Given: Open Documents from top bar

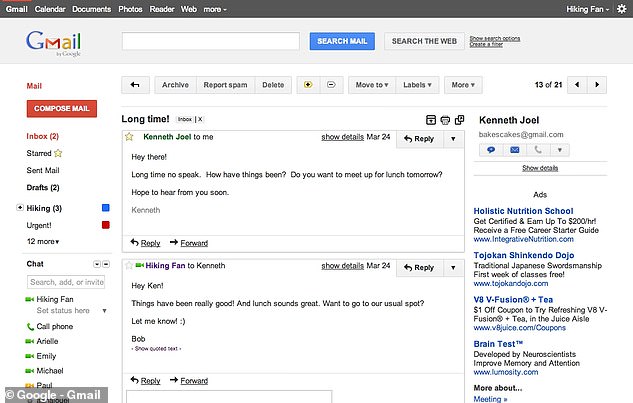Looking at the screenshot, I should pyautogui.click(x=91, y=9).
